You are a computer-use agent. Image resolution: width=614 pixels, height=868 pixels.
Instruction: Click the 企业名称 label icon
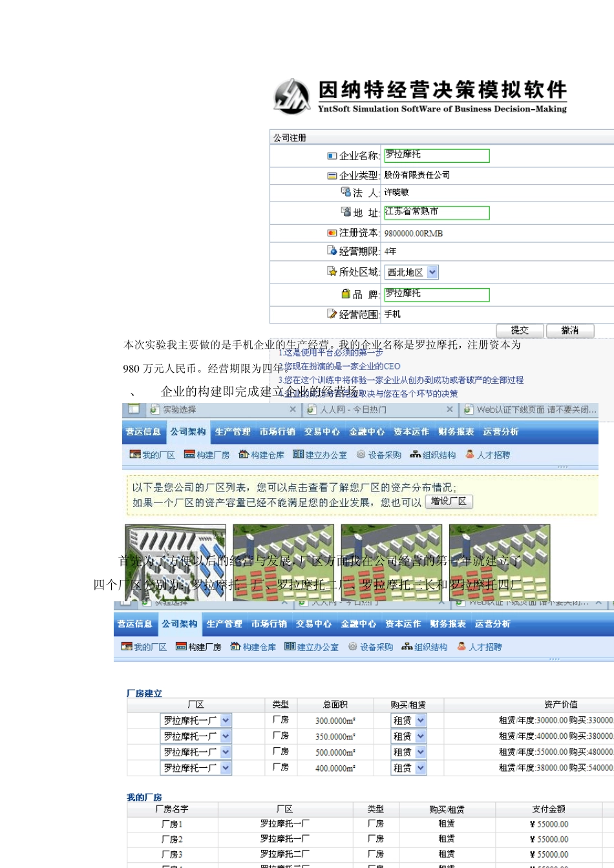click(x=332, y=156)
